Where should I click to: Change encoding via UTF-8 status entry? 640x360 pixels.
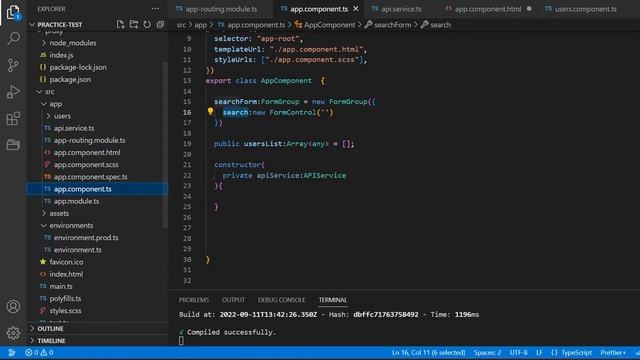pyautogui.click(x=518, y=353)
